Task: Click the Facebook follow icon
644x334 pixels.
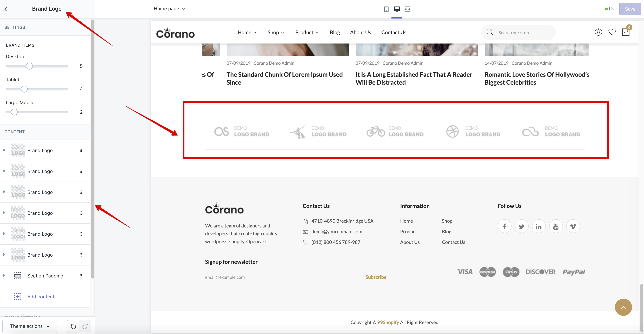Action: [505, 226]
